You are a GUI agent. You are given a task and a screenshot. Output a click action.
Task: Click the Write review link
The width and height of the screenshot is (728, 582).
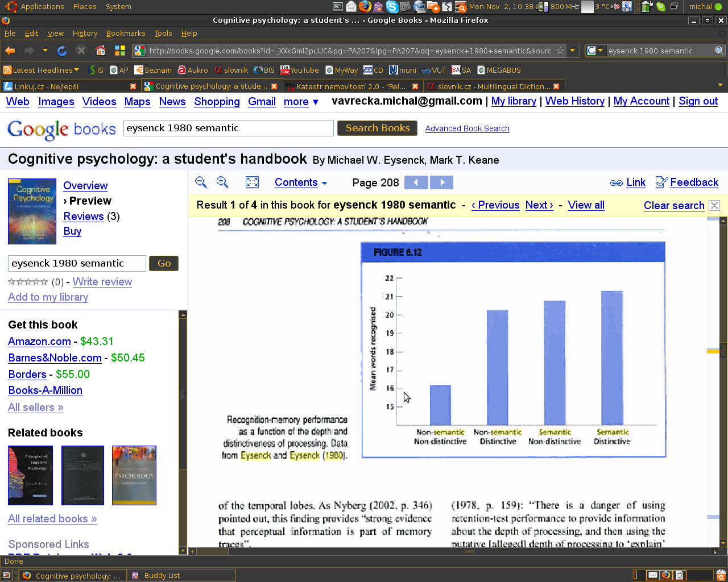tap(102, 282)
